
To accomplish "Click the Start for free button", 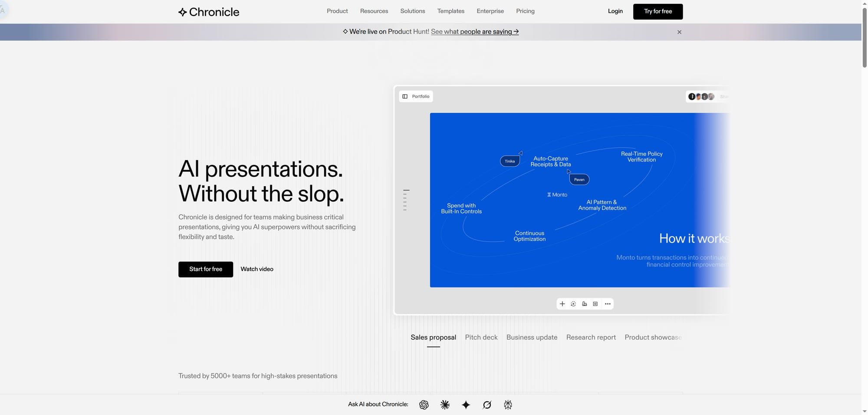I will pos(206,269).
